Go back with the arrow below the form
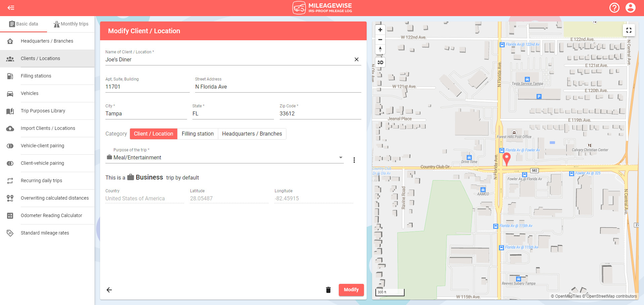644x305 pixels. click(x=109, y=290)
